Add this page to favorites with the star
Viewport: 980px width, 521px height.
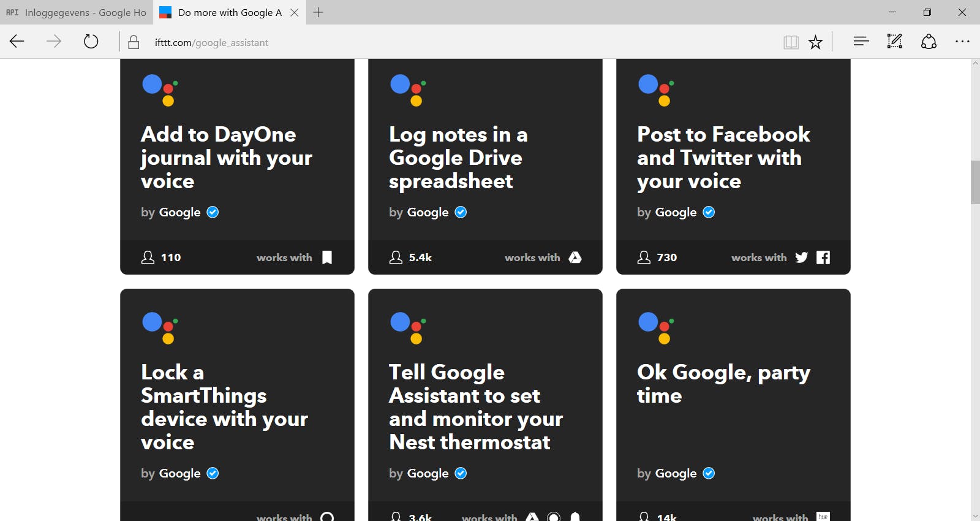[x=815, y=42]
